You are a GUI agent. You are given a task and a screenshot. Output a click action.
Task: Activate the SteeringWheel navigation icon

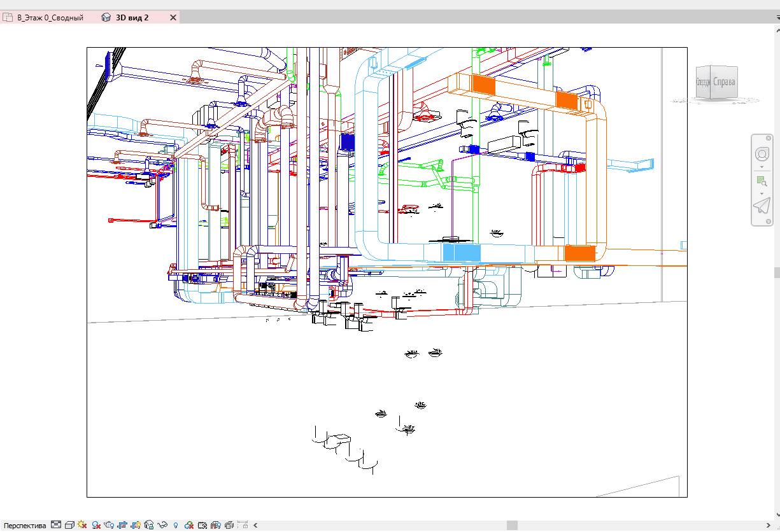coord(762,153)
